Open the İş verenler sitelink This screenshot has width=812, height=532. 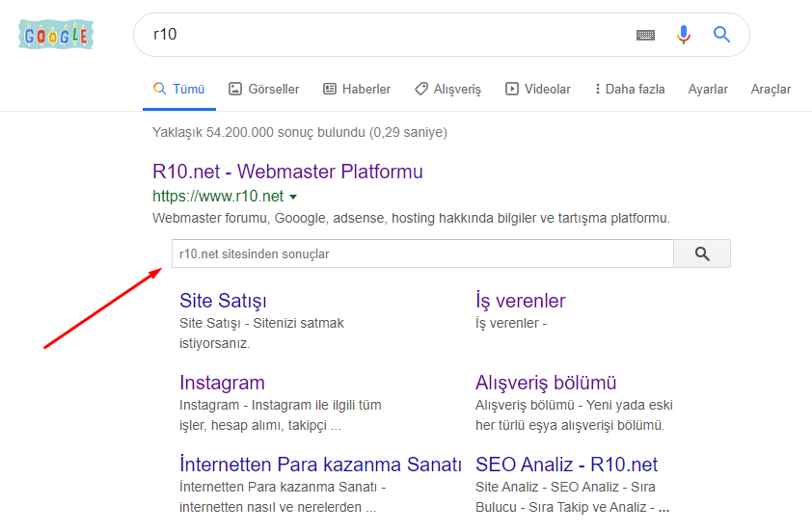[x=521, y=301]
